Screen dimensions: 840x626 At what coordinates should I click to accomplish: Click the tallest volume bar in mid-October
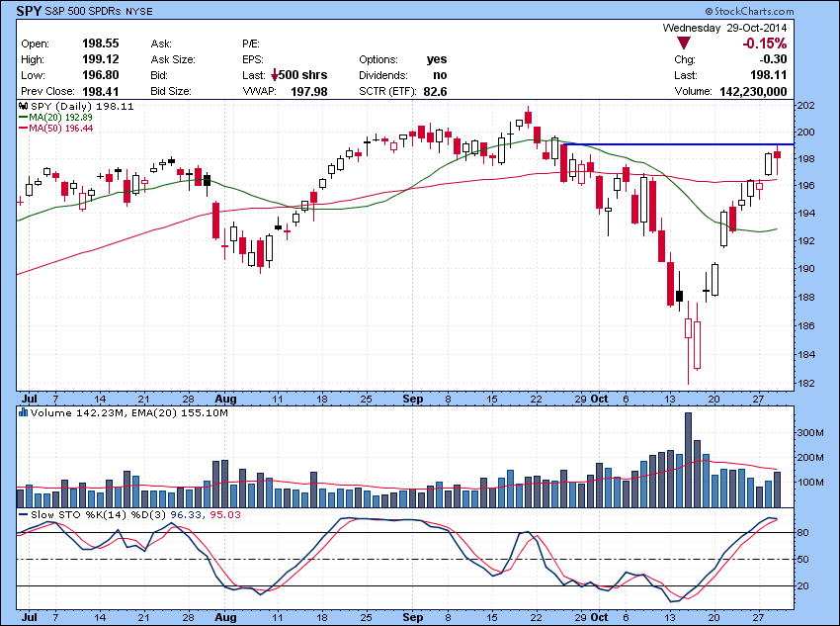[689, 460]
